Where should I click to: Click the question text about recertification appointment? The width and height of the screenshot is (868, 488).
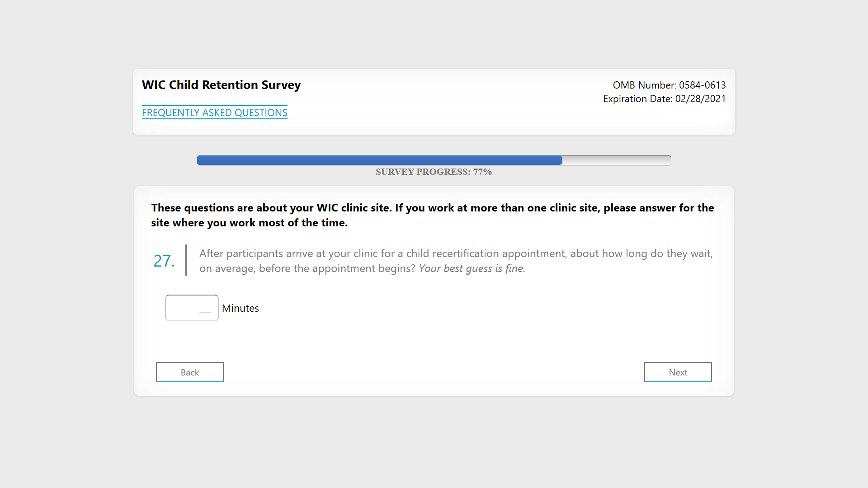coord(456,253)
